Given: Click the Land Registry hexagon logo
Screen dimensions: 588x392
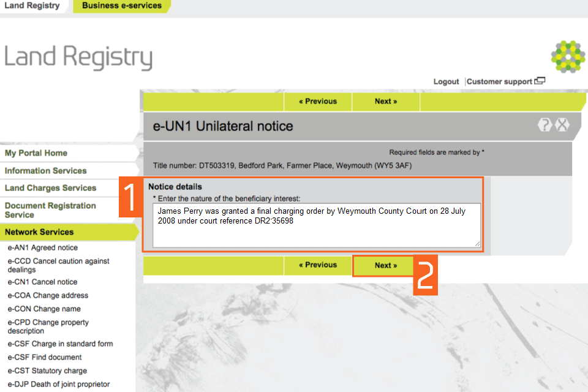Looking at the screenshot, I should coord(568,56).
